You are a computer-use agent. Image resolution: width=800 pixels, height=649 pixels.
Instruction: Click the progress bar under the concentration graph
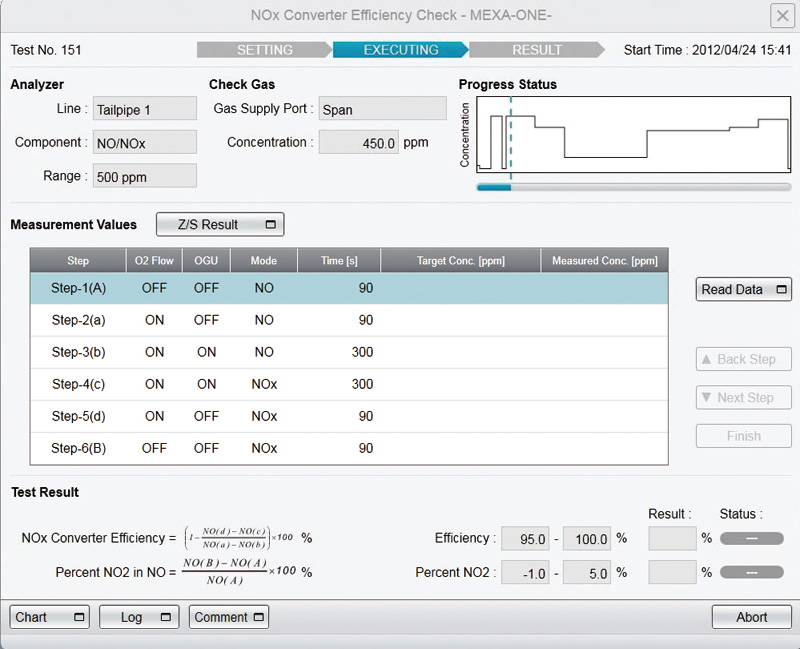(x=633, y=187)
